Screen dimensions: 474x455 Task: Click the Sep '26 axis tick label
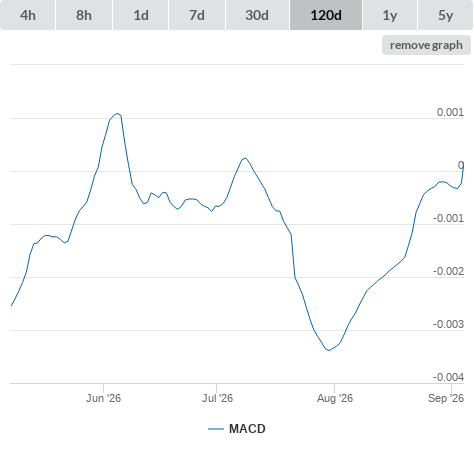coord(446,398)
